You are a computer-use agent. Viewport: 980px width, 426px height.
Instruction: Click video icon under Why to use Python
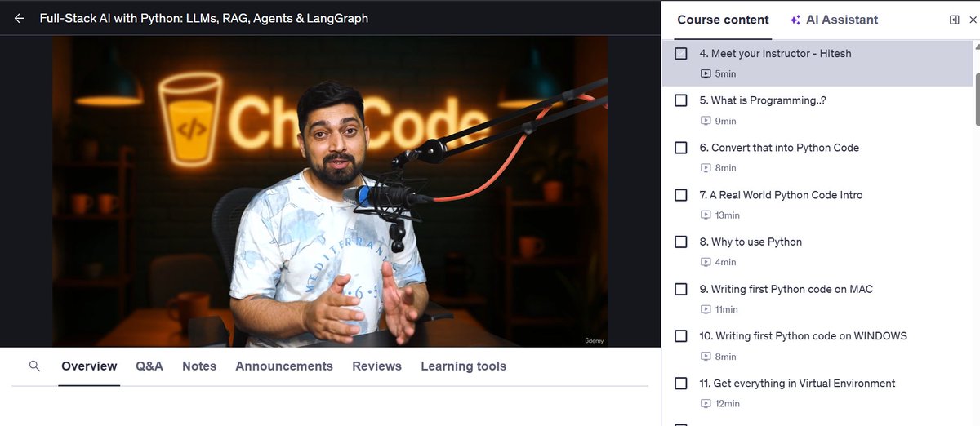706,262
